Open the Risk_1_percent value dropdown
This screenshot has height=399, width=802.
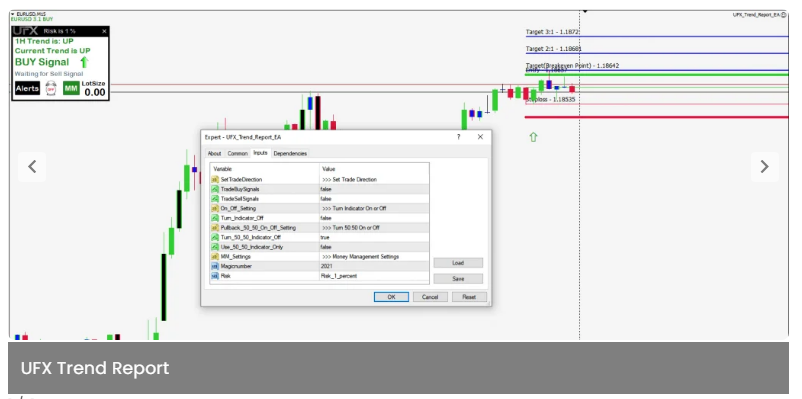click(x=374, y=276)
